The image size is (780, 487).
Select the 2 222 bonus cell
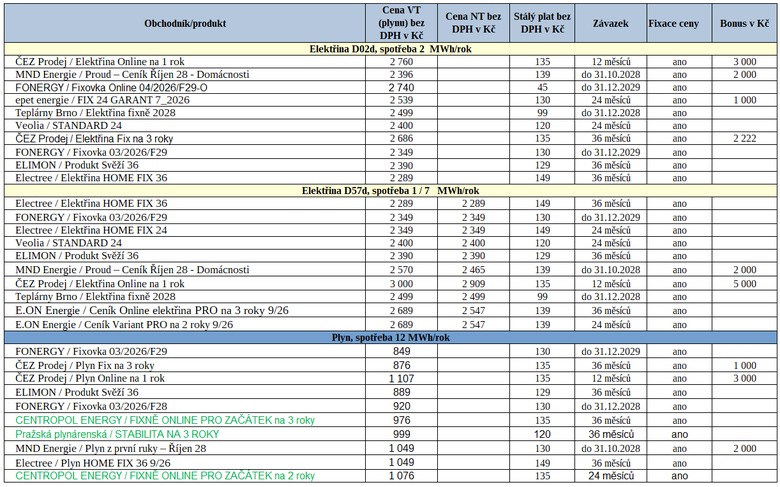click(x=744, y=139)
